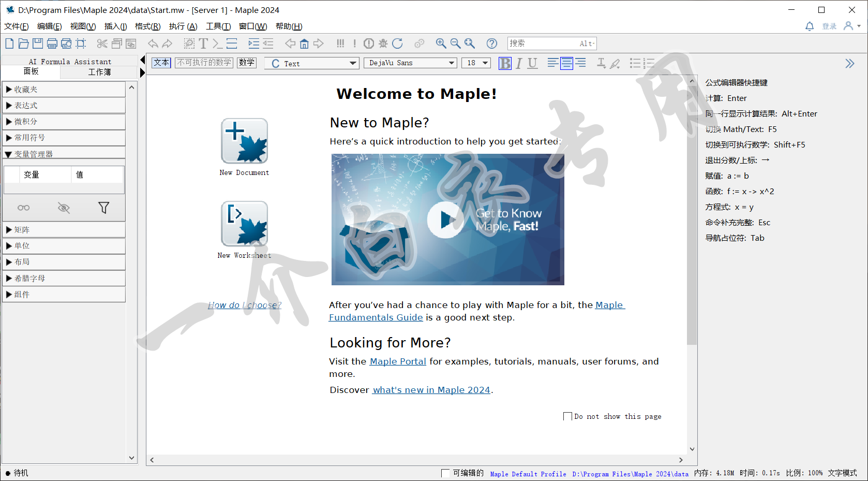The image size is (868, 481).
Task: Open the user account icon menu
Action: click(851, 26)
